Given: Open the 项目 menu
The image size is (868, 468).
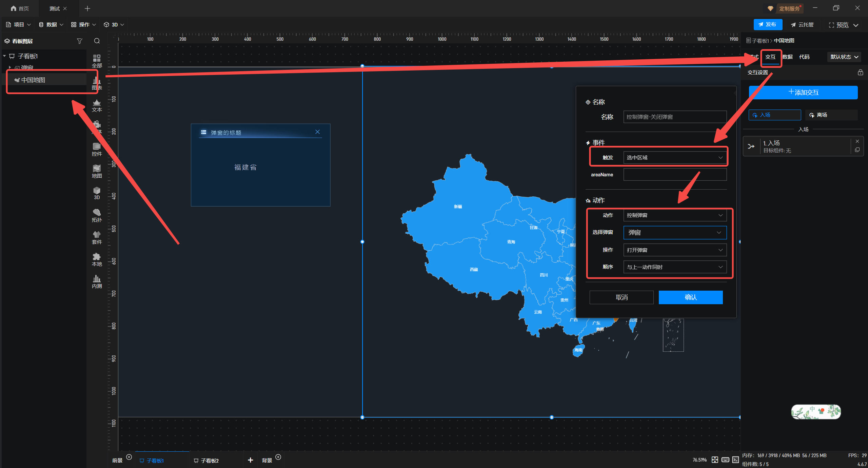Looking at the screenshot, I should [x=19, y=25].
